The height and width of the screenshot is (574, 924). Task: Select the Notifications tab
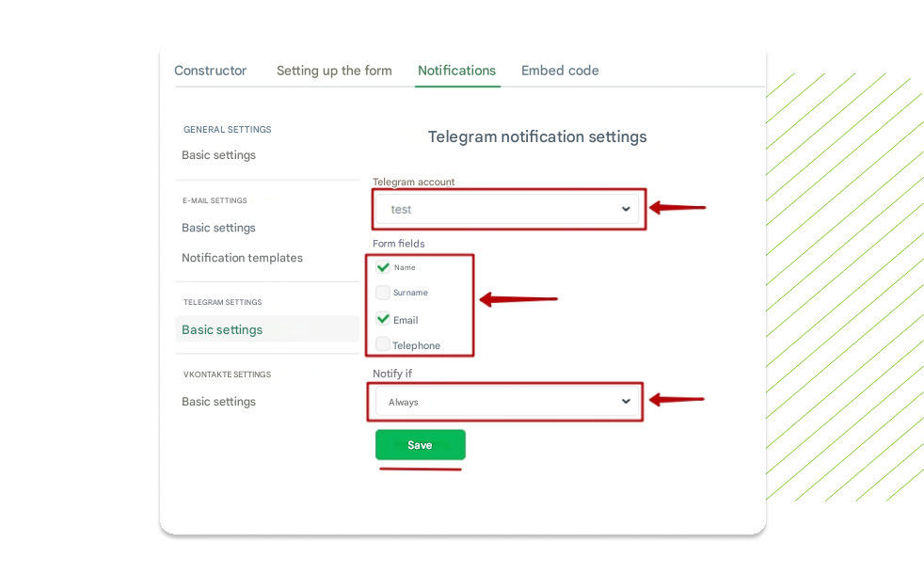[456, 71]
